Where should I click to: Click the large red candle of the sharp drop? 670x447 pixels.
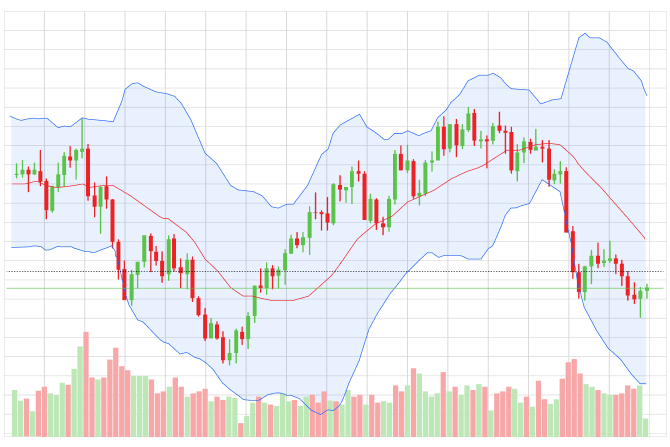(x=567, y=200)
